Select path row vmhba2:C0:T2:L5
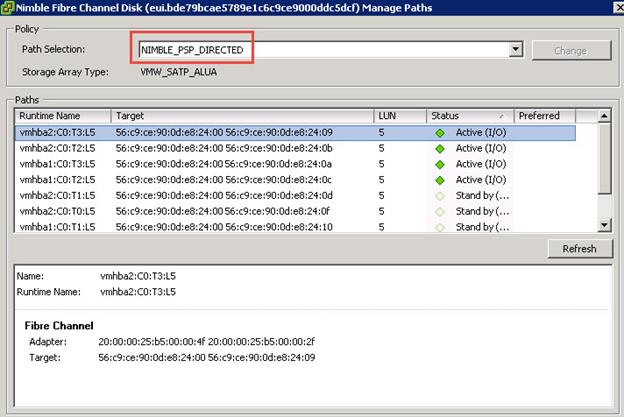 pos(295,148)
